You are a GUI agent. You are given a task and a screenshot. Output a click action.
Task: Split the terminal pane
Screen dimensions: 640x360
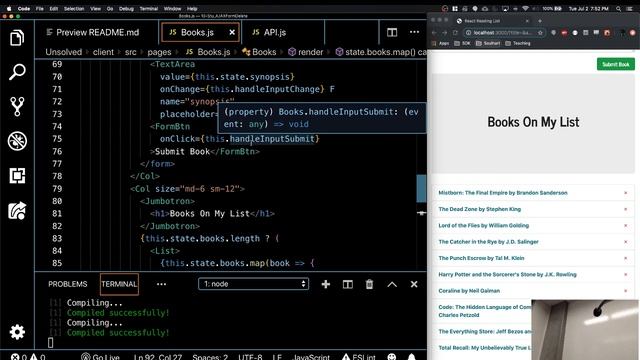[348, 284]
